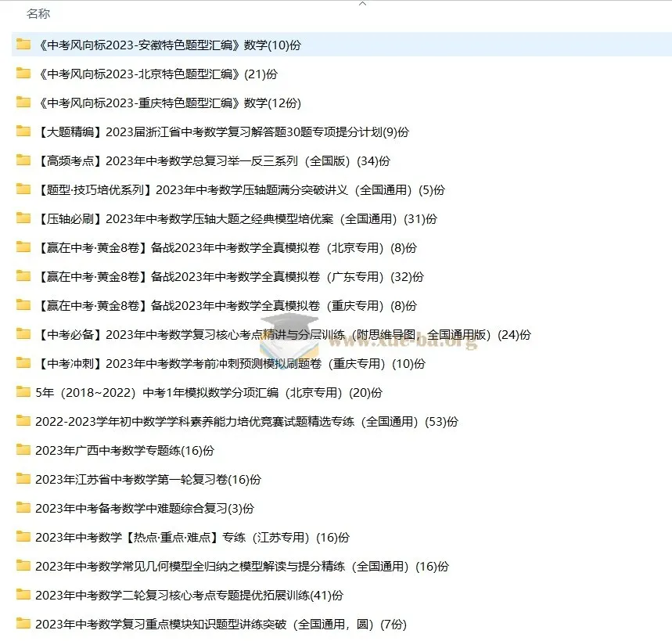Click the folder icon of 【中考冲刺】预测模拟刷题卷

[22, 363]
